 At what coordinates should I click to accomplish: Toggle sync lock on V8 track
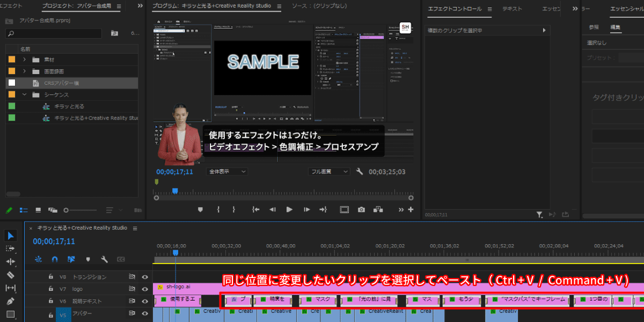click(132, 277)
